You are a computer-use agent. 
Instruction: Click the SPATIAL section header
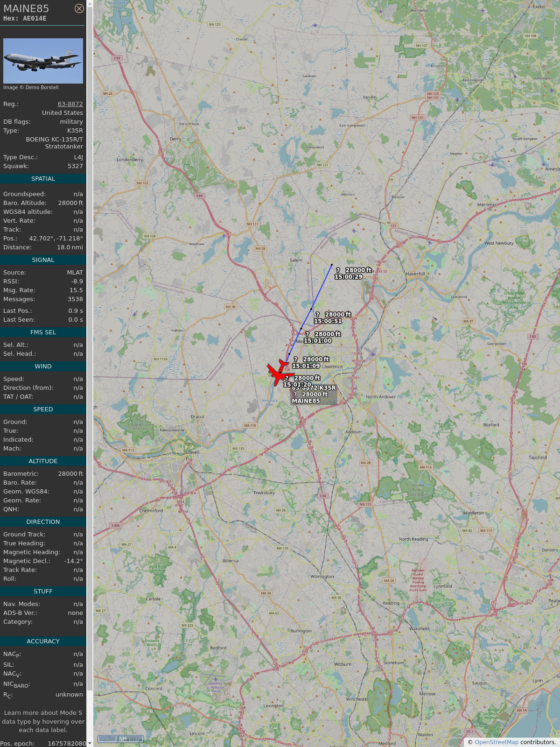click(x=43, y=179)
